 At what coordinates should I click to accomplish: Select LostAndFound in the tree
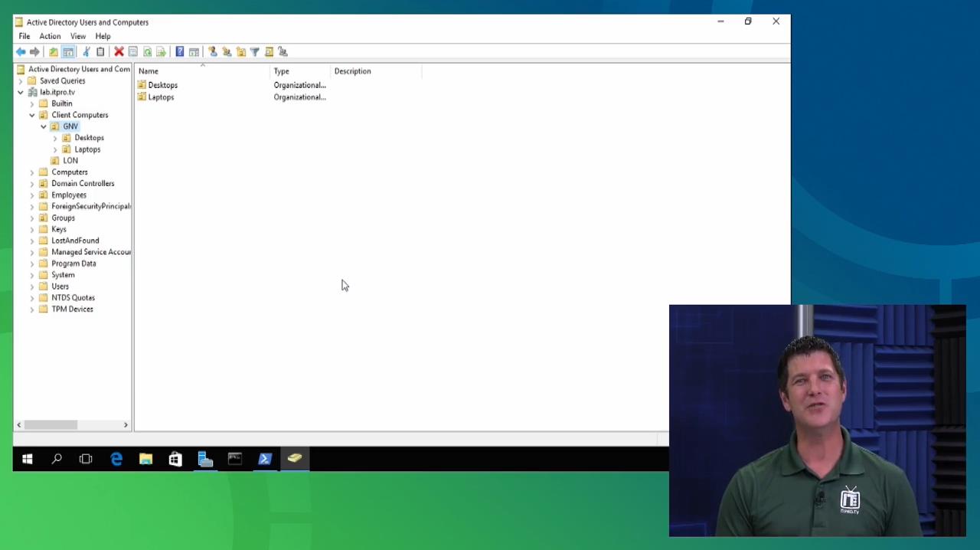pos(75,241)
